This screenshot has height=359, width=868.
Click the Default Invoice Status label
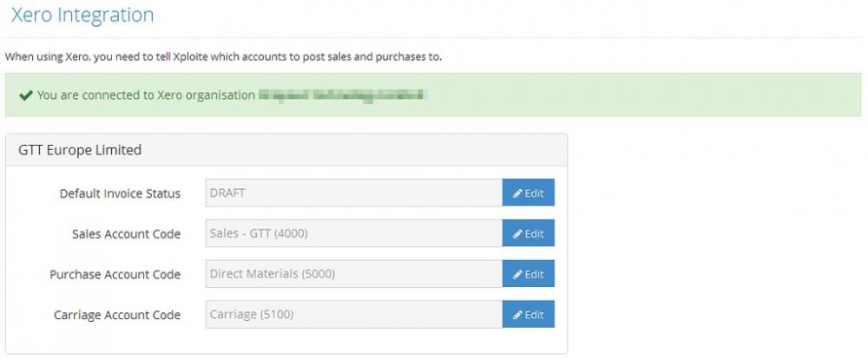point(120,193)
